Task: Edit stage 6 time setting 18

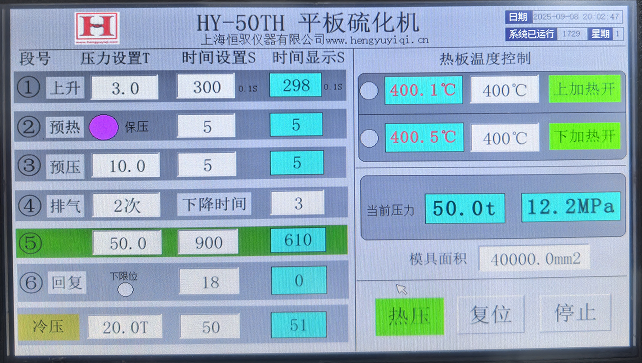Action: (209, 281)
